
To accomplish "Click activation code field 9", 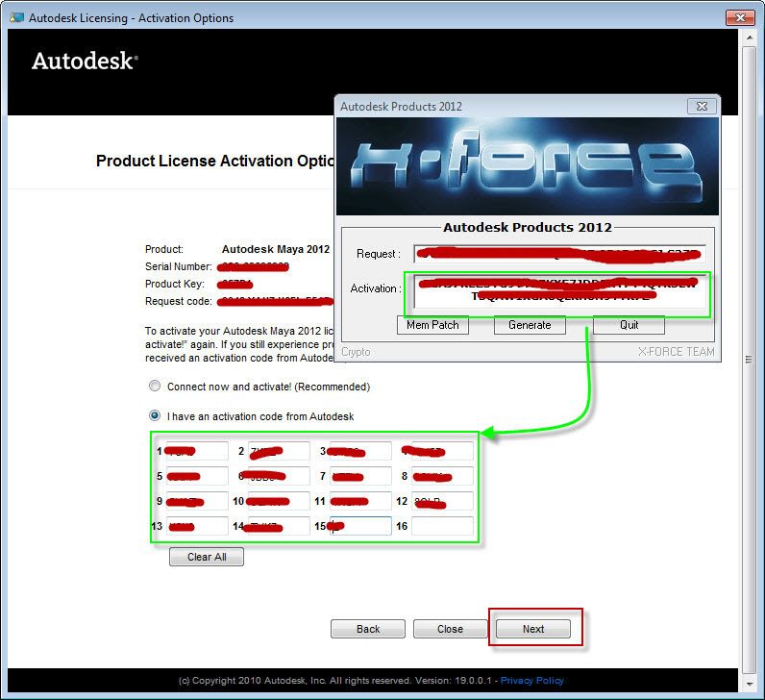I will pyautogui.click(x=197, y=501).
